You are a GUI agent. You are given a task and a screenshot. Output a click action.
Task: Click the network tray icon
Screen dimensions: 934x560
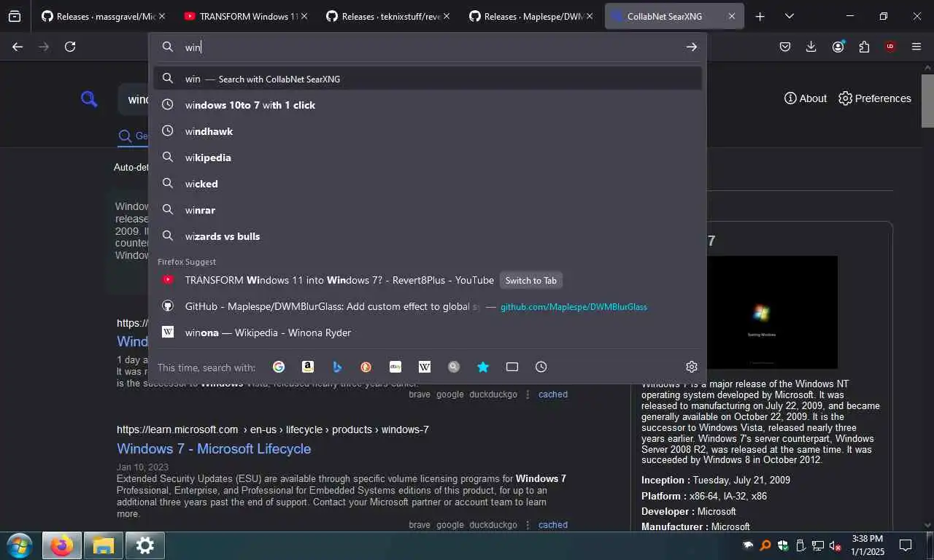tap(818, 545)
